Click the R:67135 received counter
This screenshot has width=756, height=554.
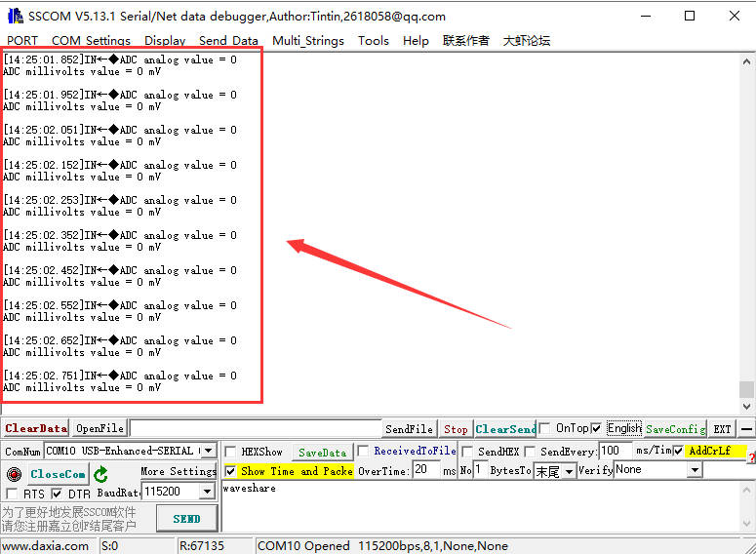click(x=202, y=546)
